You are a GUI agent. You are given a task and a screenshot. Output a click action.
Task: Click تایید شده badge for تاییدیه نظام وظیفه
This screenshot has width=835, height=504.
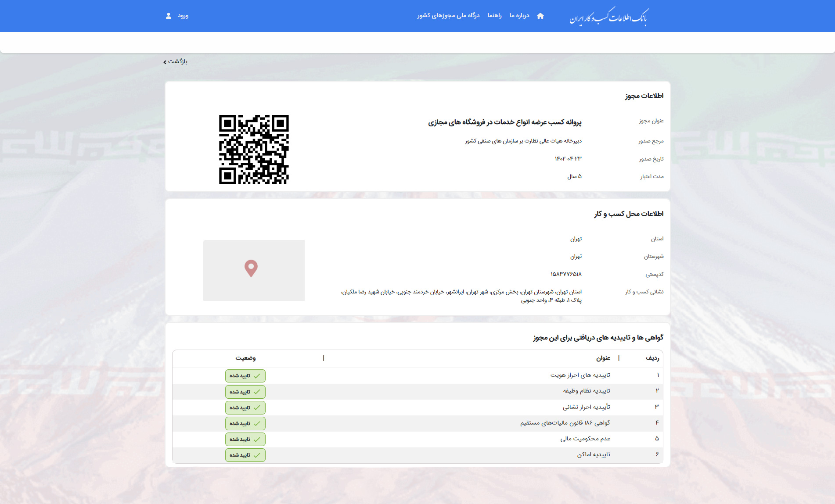(x=245, y=392)
